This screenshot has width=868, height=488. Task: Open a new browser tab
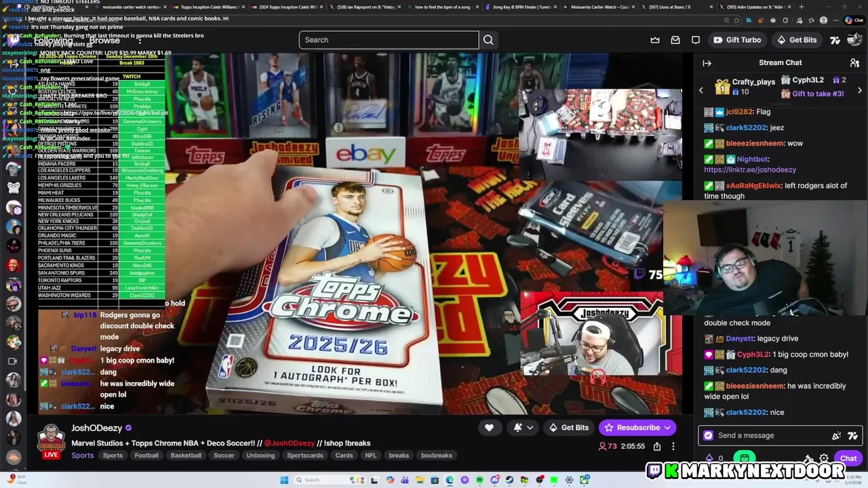click(801, 7)
